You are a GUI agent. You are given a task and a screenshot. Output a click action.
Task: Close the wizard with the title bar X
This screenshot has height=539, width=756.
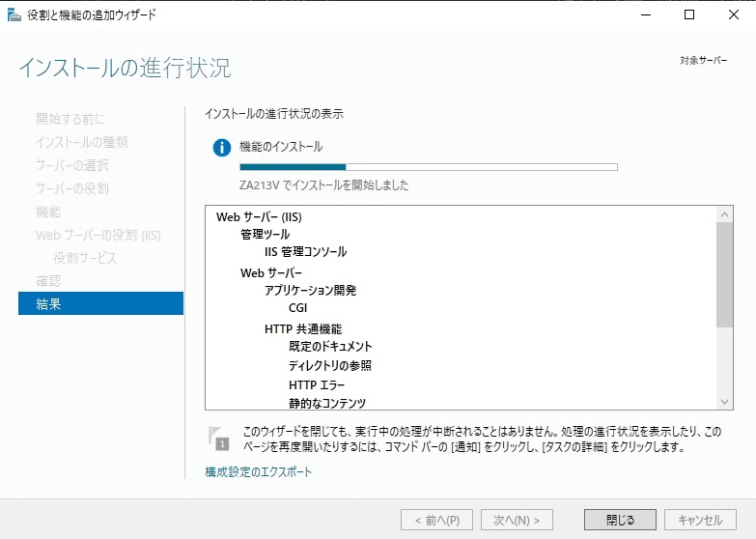coord(734,14)
